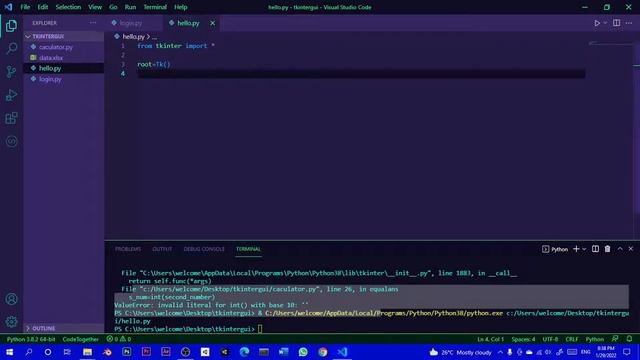Open data.xlsx in the explorer

(51, 58)
